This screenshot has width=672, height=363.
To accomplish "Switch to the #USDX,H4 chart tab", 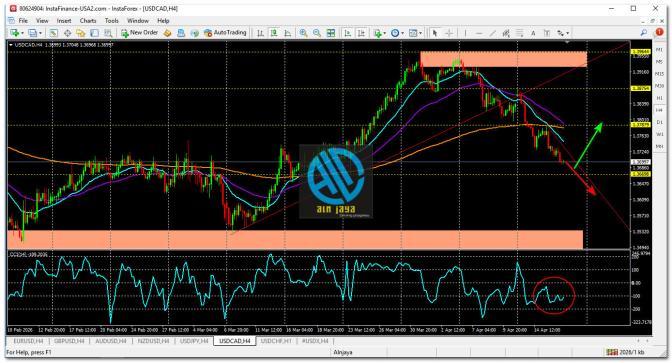I will 315,341.
